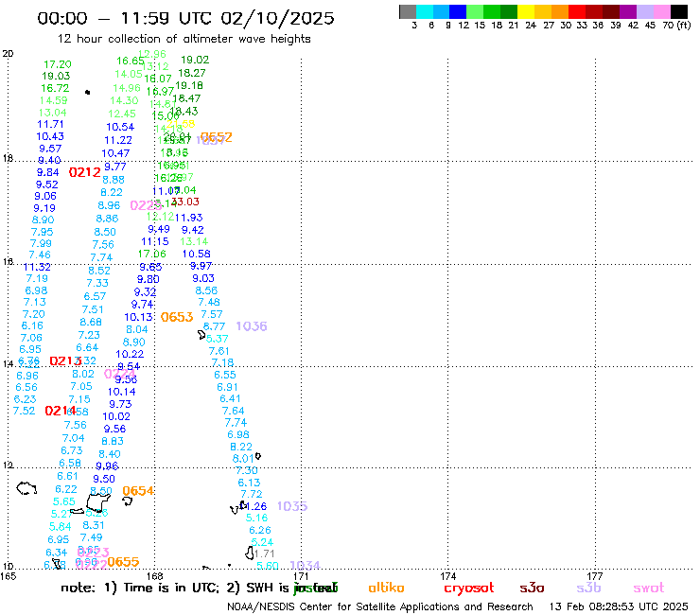Click the gray 3 ft legend swatch
This screenshot has height=615, width=700.
[x=408, y=11]
